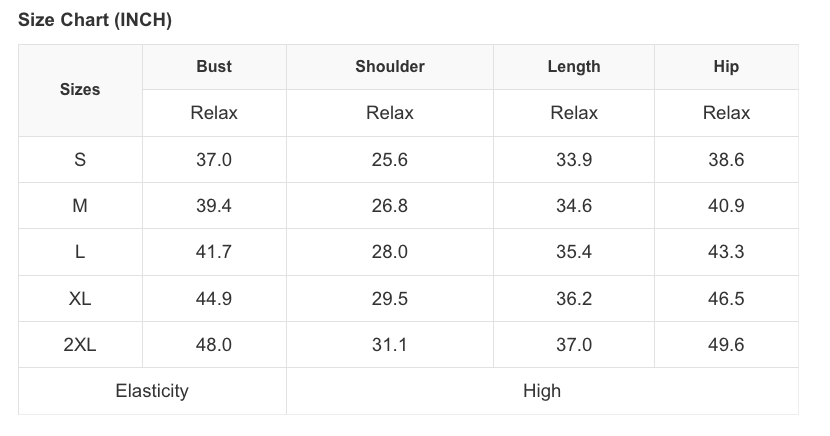The height and width of the screenshot is (436, 830).
Task: Select the Shoulder column header
Action: (x=390, y=67)
